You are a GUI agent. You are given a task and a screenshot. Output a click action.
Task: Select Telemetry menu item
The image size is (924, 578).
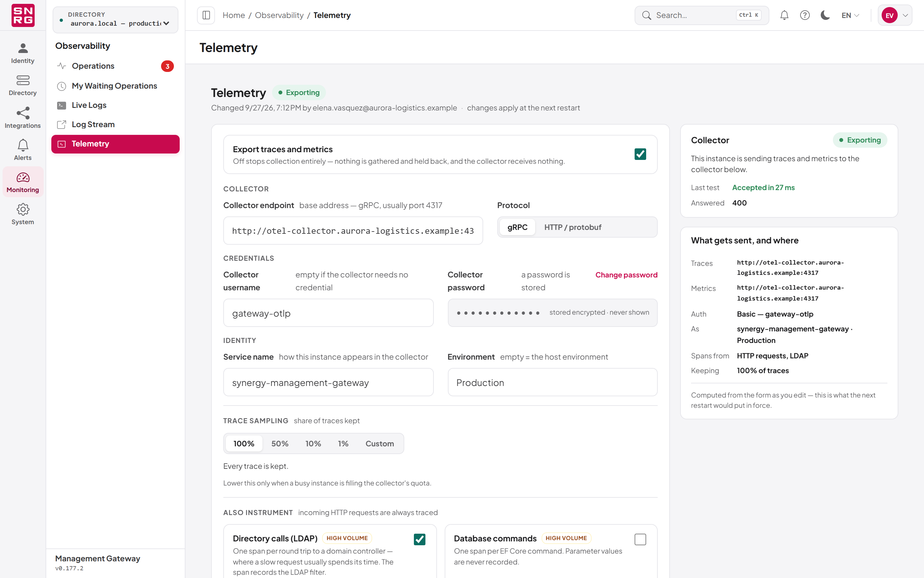(x=115, y=144)
